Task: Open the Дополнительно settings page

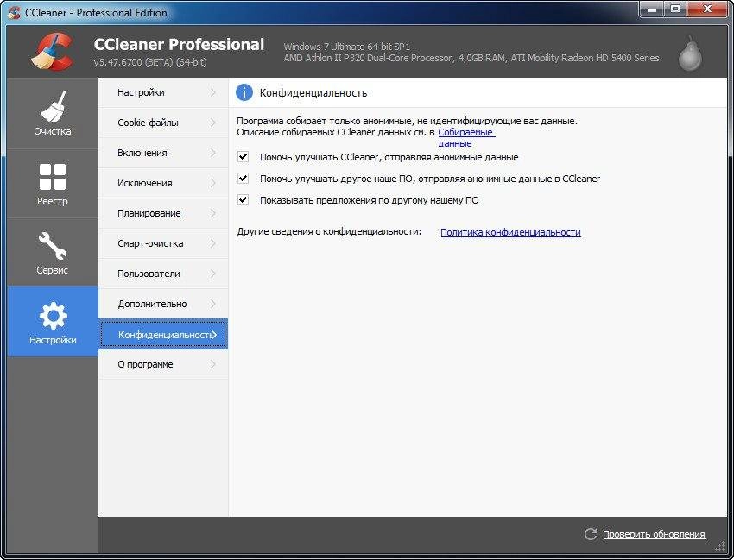Action: pos(163,304)
